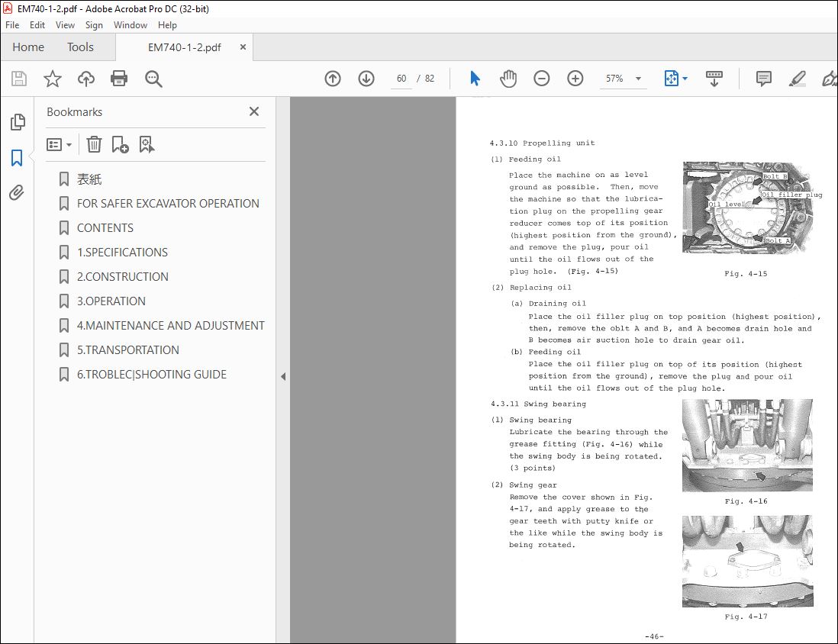Screen dimensions: 838x644
Task: Click the page number field 60
Action: (x=401, y=79)
